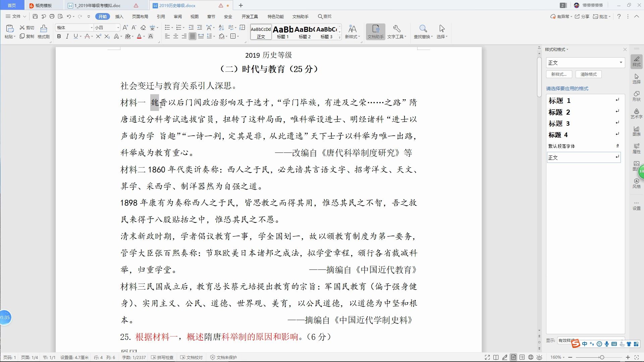This screenshot has width=644, height=362.
Task: Expand the styles gallery more arrow
Action: point(339,38)
